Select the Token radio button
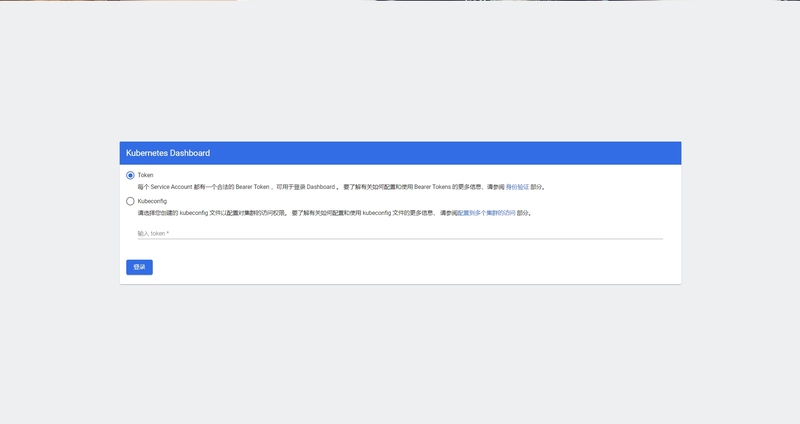The width and height of the screenshot is (800, 424). pyautogui.click(x=130, y=176)
